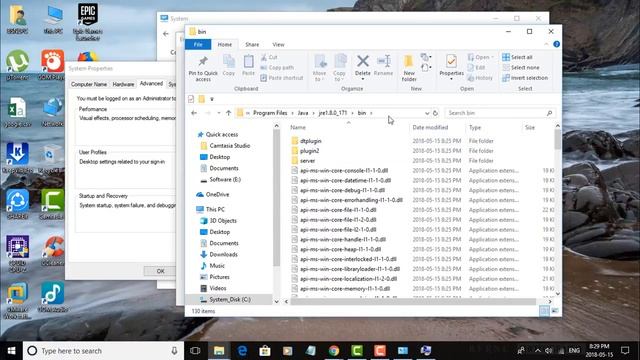The image size is (640, 360).
Task: Click Java breadcrumb segment
Action: [303, 113]
